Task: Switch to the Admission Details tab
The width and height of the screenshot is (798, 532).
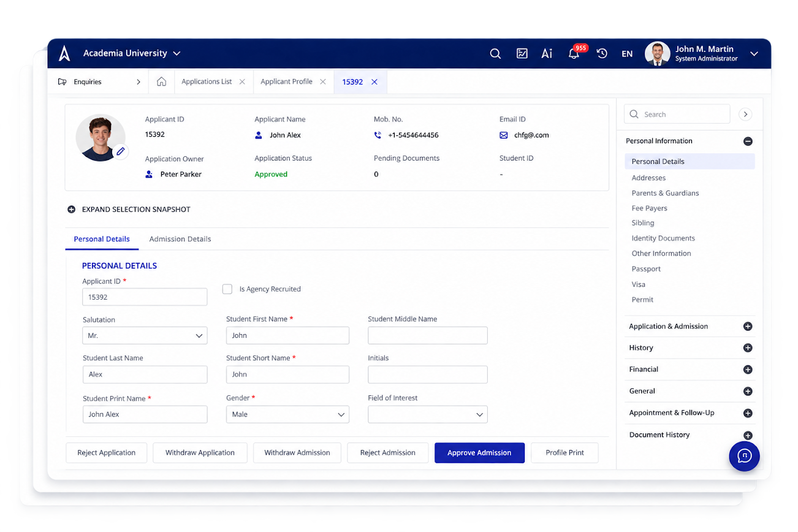Action: pyautogui.click(x=180, y=239)
